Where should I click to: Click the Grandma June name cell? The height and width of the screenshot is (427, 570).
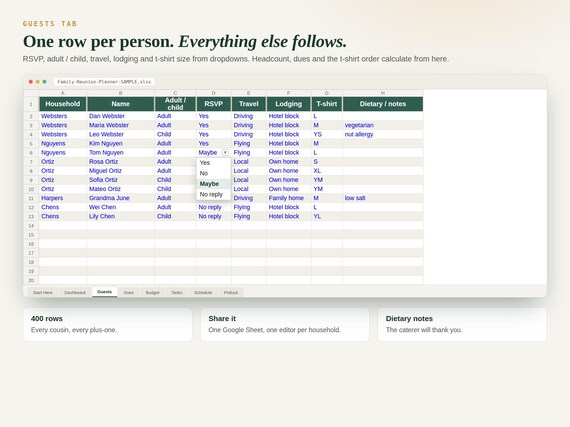[121, 198]
